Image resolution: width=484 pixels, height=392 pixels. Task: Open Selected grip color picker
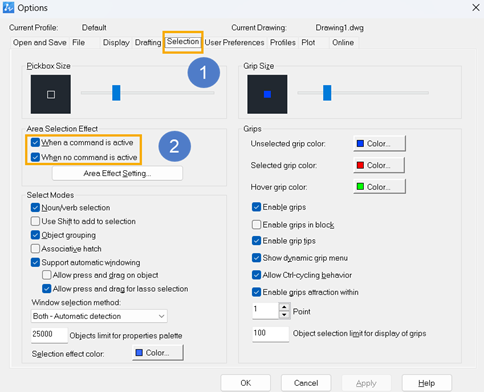pos(379,165)
